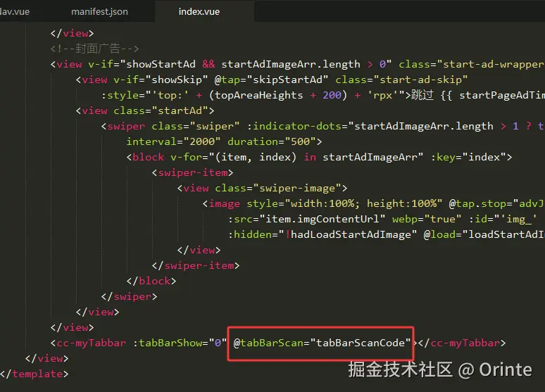This screenshot has height=392, width=545.
Task: Click 'topAreaHeights' in the style binding
Action: [258, 95]
